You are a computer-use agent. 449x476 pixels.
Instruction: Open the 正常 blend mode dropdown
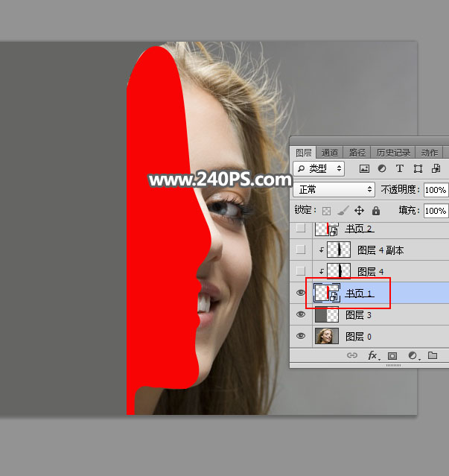click(x=334, y=190)
